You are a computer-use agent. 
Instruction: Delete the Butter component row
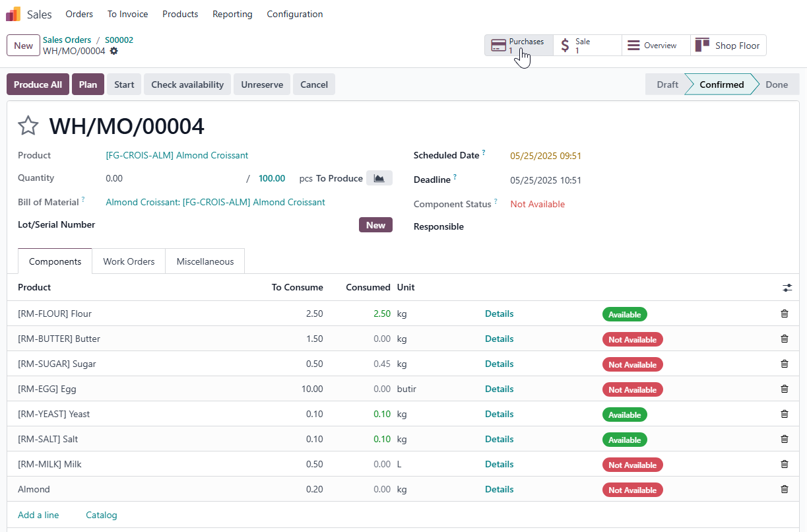(x=785, y=339)
